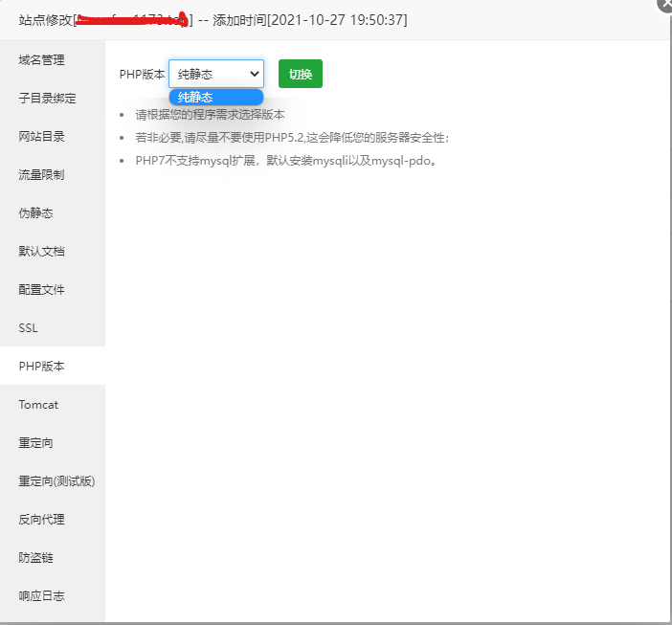Open the SSL tab
672x625 pixels.
53,327
